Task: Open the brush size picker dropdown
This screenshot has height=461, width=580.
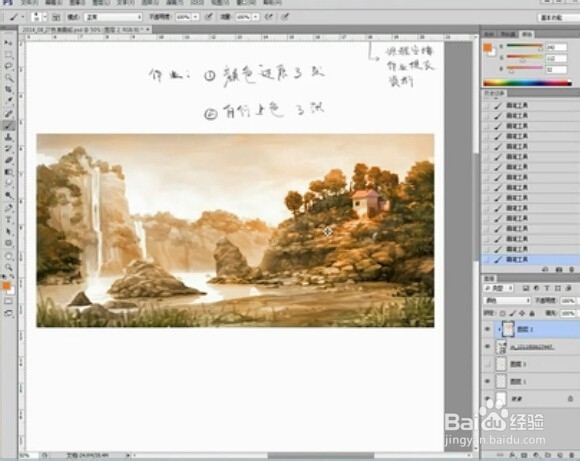Action: [45, 17]
